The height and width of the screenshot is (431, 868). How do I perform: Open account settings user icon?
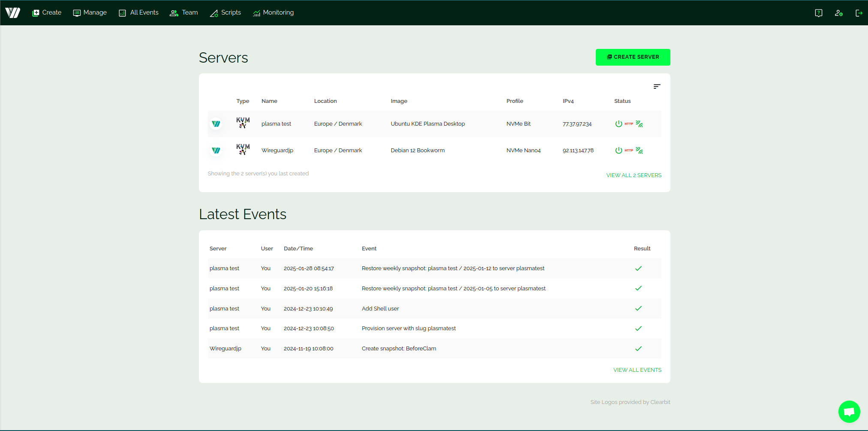[838, 13]
